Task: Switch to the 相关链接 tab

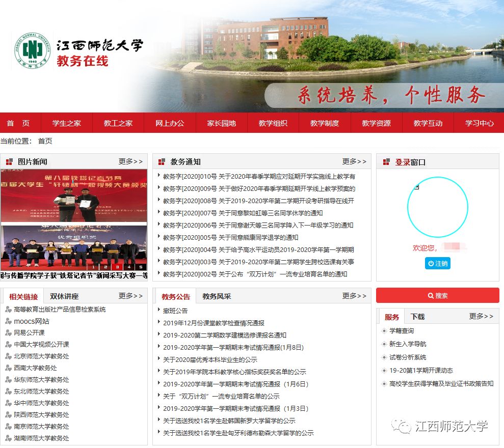Action: 23,296
